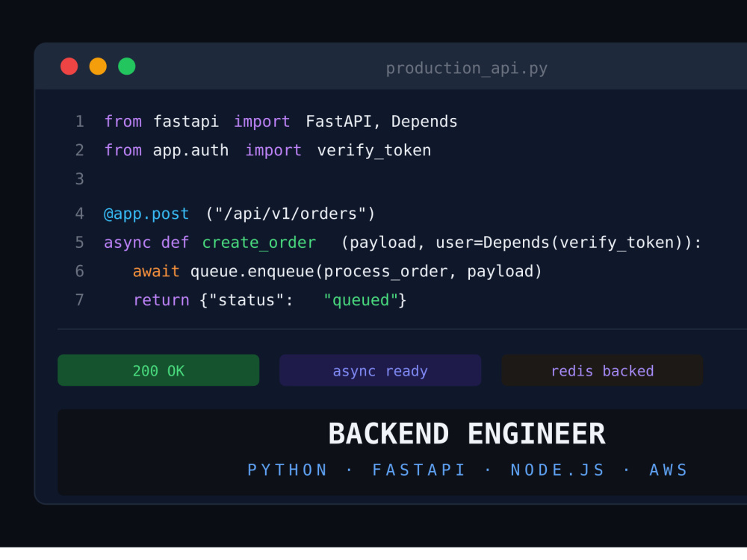This screenshot has width=747, height=560.
Task: Click app.auth module name
Action: tap(190, 151)
